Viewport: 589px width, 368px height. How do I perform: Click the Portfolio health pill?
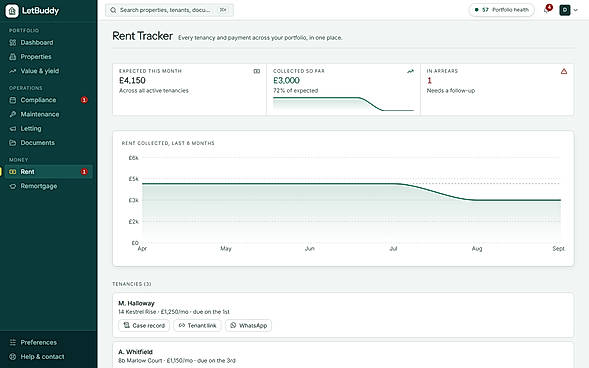coord(501,10)
